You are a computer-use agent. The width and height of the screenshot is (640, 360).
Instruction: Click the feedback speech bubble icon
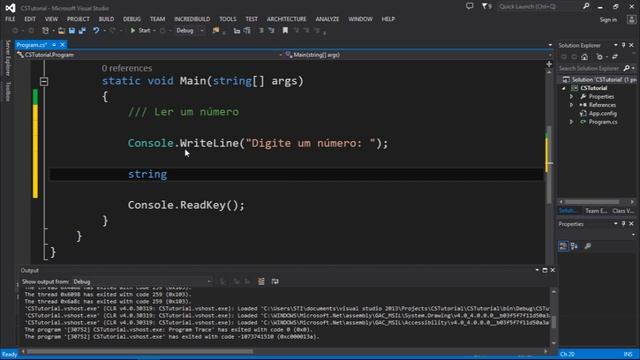tap(470, 6)
